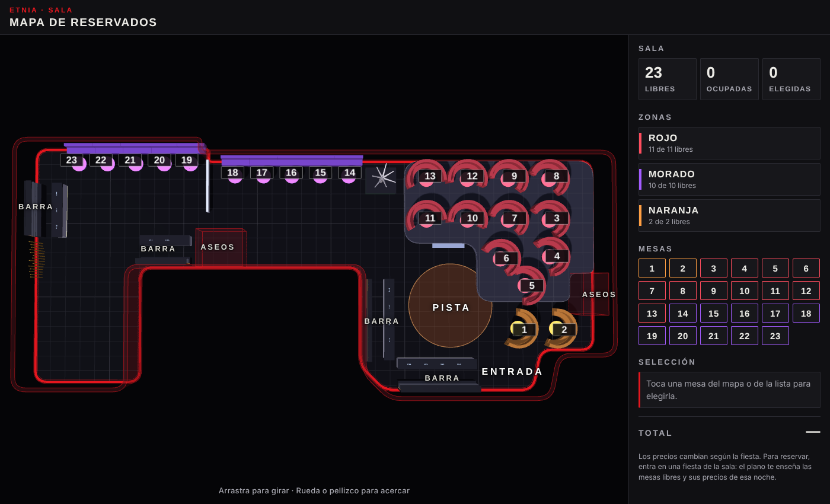Pick table 9 in the Mesas list
This screenshot has width=830, height=504.
point(714,291)
